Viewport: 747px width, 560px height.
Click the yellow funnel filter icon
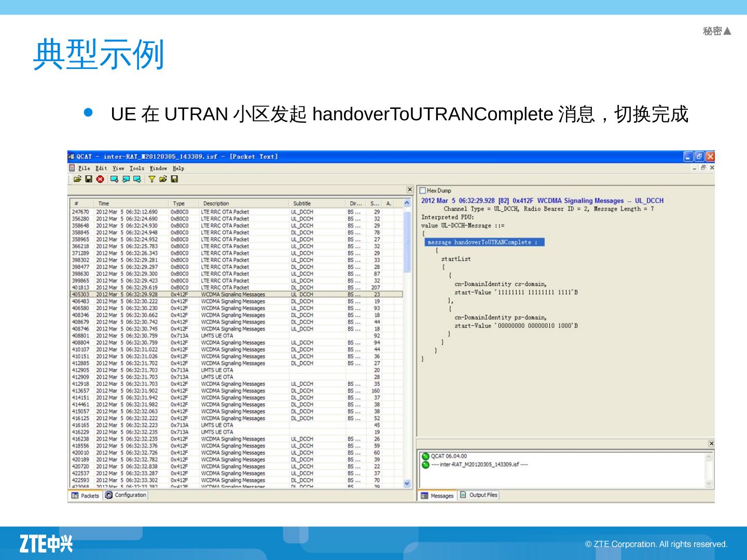pyautogui.click(x=152, y=179)
